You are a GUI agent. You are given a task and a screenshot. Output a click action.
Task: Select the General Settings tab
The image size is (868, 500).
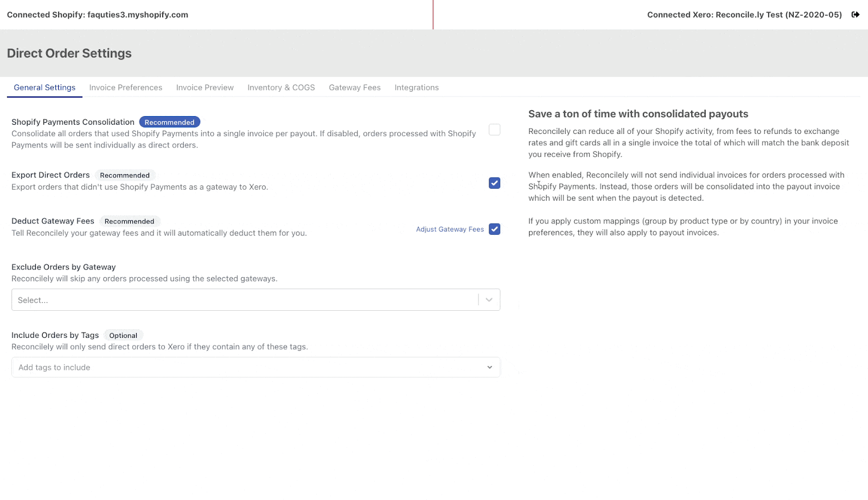[44, 87]
